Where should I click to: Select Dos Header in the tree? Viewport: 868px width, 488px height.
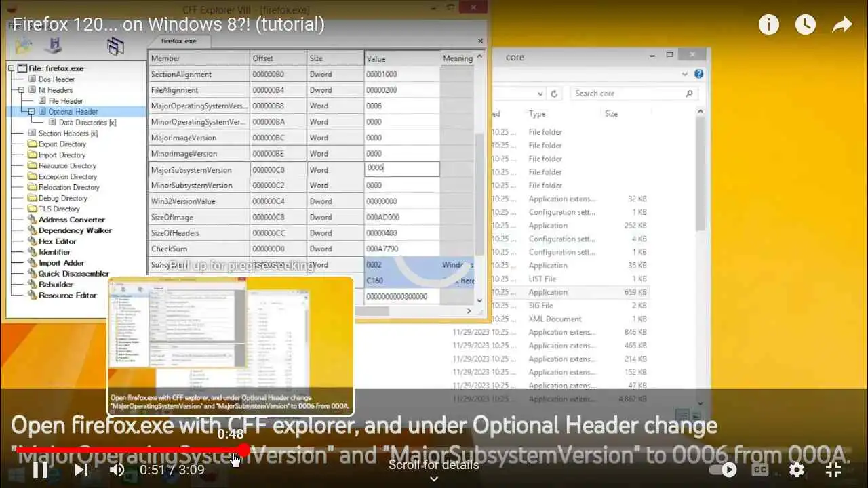(56, 79)
